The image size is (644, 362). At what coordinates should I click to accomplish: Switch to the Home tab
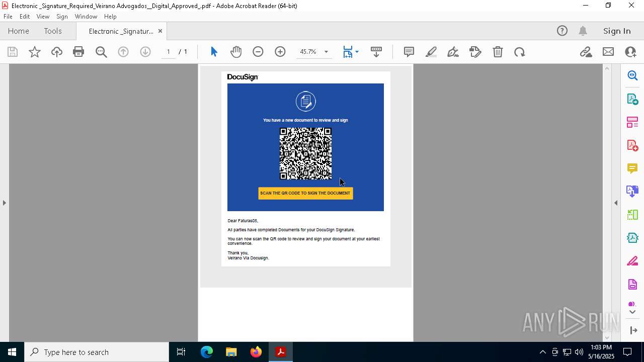(19, 31)
